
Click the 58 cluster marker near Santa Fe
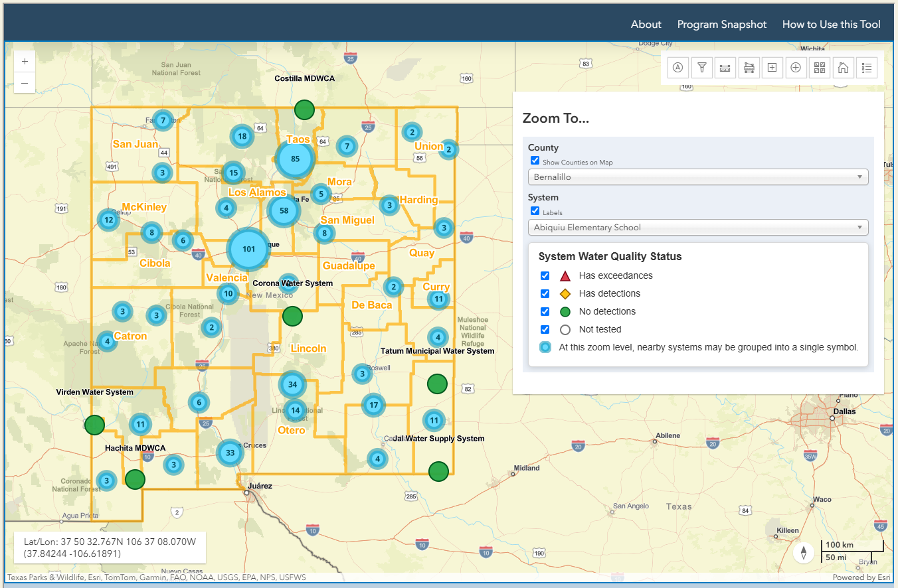(284, 210)
